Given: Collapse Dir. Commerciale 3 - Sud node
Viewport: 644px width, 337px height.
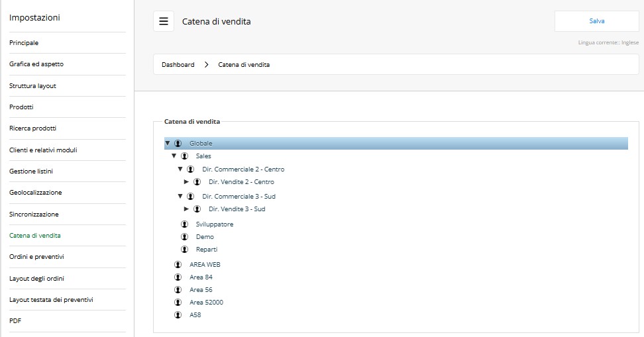Looking at the screenshot, I should 180,196.
